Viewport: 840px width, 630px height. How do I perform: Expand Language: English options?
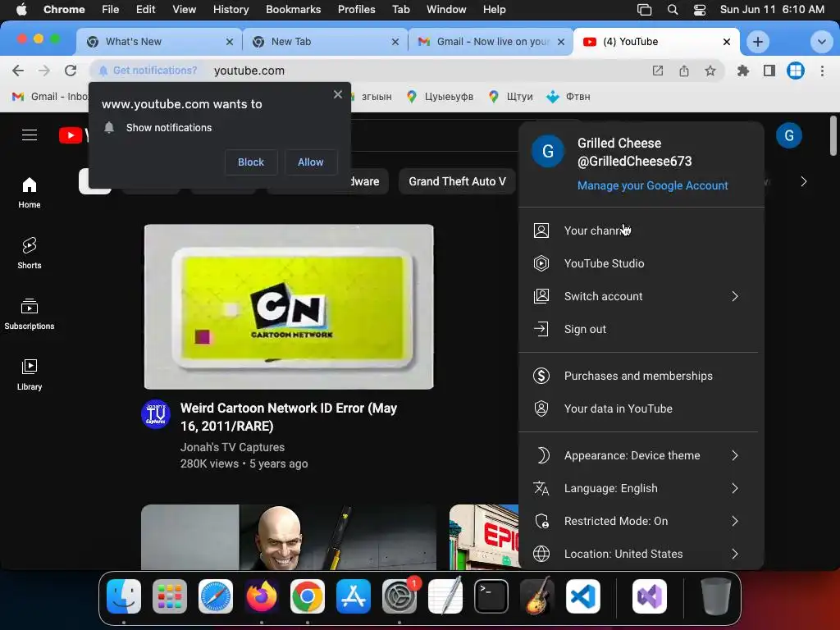[x=641, y=488]
